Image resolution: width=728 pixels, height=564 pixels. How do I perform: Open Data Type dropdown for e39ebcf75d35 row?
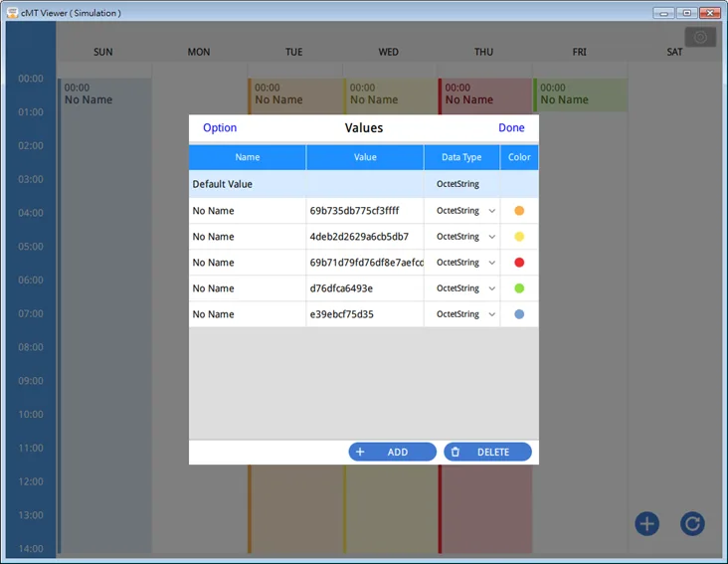coord(491,314)
